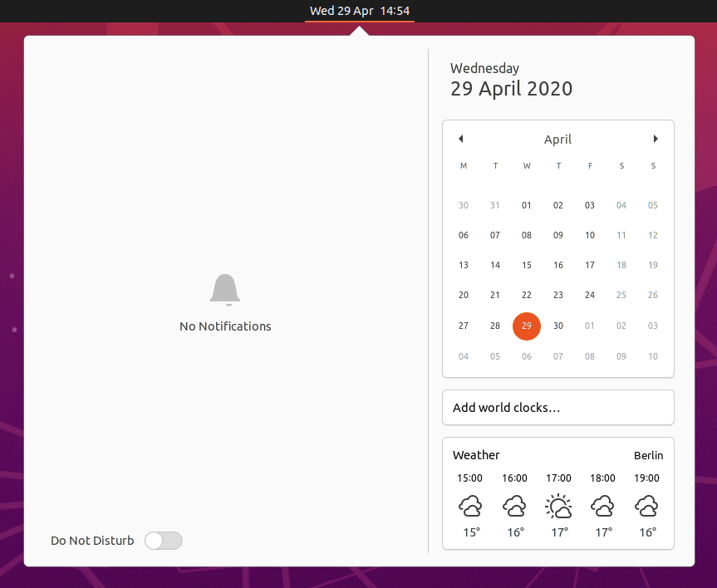Select April 30 in the calendar
The width and height of the screenshot is (717, 588).
(558, 326)
